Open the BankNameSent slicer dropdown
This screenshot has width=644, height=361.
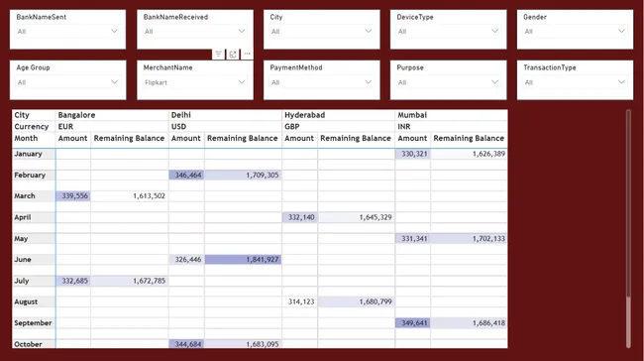67,32
